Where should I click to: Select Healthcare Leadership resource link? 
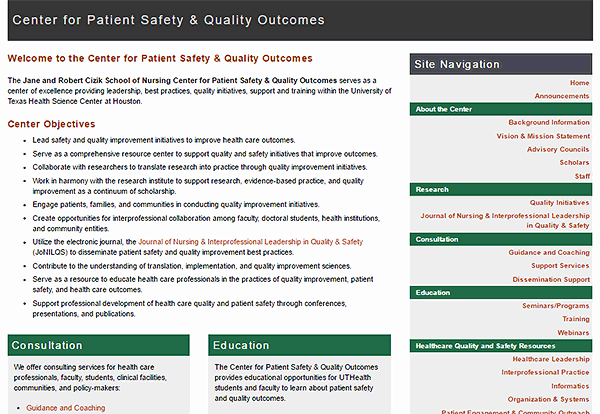550,358
